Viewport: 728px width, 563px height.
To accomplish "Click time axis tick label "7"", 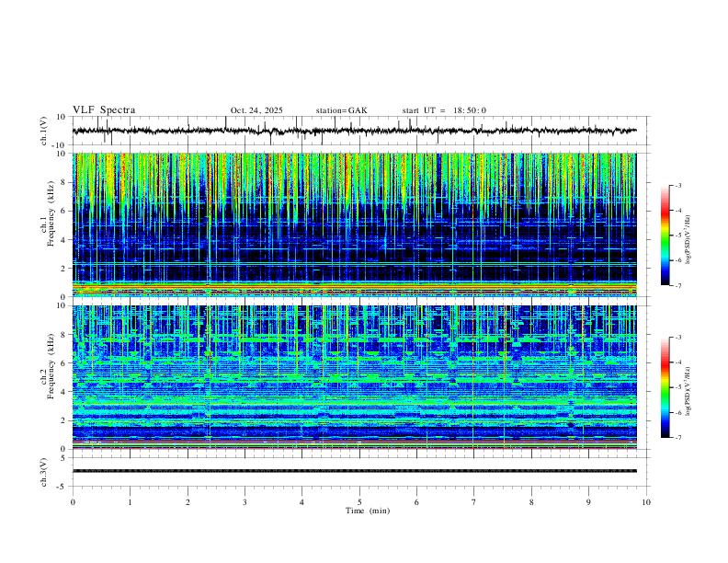I will click(474, 502).
